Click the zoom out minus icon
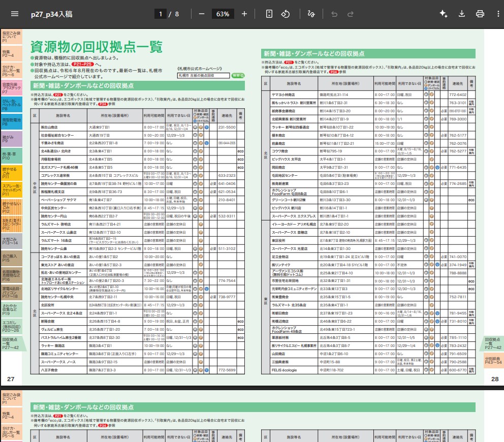The width and height of the screenshot is (504, 442). coord(202,14)
